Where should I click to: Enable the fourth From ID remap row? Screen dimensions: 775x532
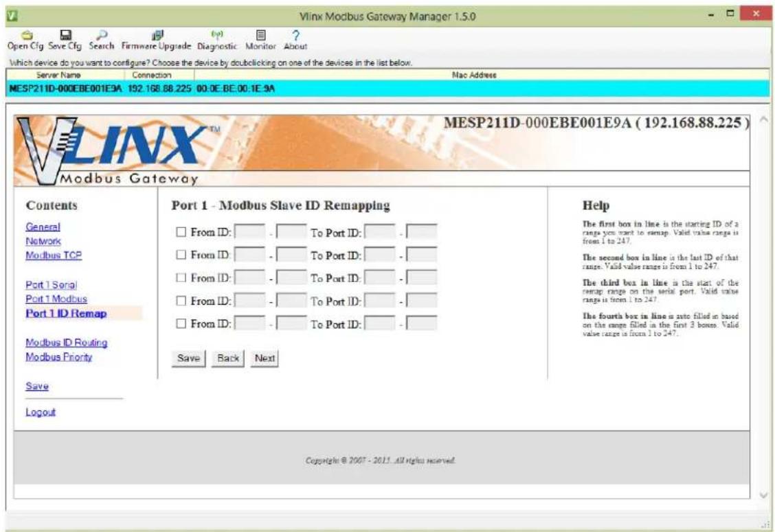click(181, 301)
